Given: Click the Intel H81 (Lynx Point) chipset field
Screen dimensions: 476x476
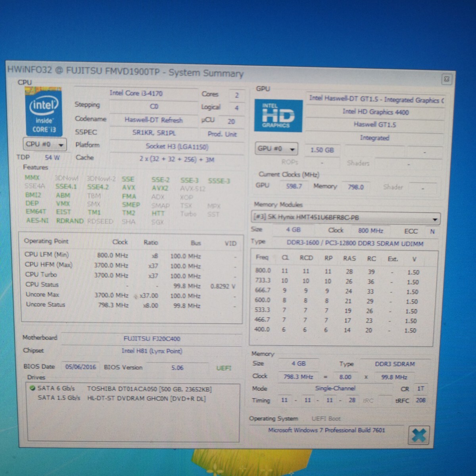Looking at the screenshot, I should 152,351.
